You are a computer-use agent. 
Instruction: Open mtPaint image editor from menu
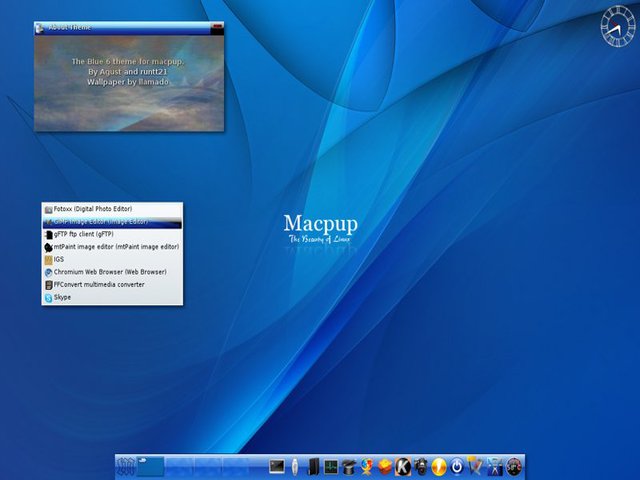coord(112,247)
